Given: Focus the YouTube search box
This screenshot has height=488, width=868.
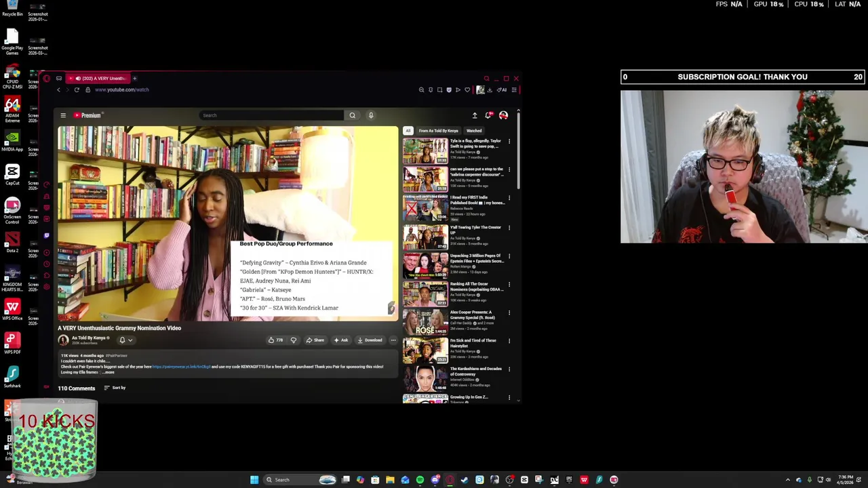Looking at the screenshot, I should coord(271,115).
